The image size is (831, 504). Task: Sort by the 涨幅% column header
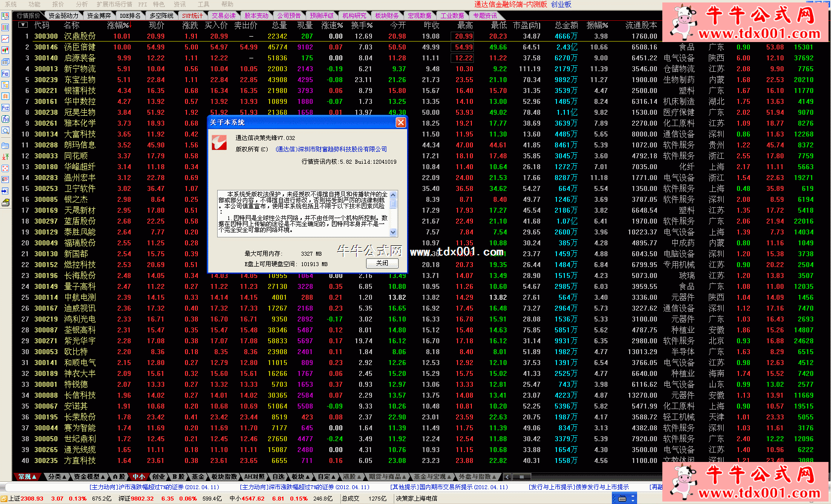(x=119, y=25)
